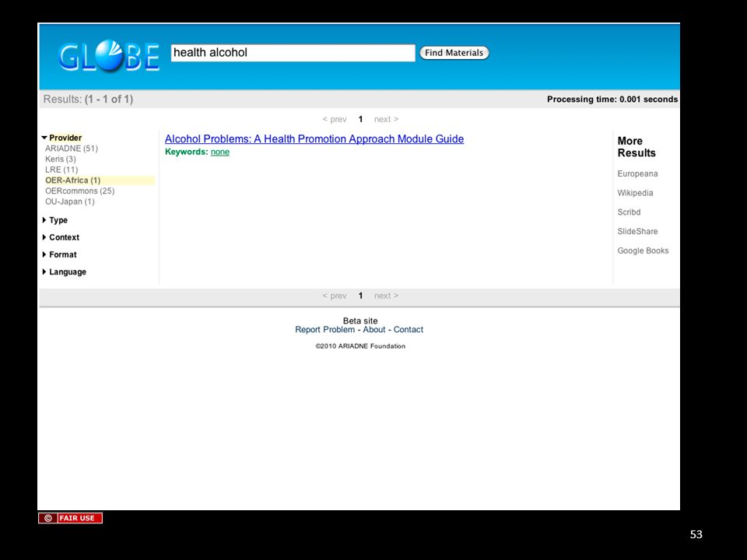Select page 1 in bottom pagination
This screenshot has height=560, width=747.
(x=360, y=296)
